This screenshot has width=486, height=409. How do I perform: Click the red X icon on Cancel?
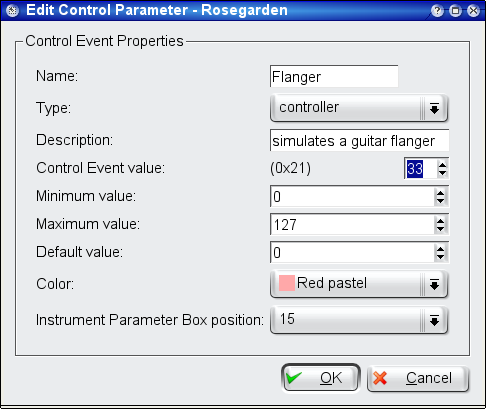380,378
